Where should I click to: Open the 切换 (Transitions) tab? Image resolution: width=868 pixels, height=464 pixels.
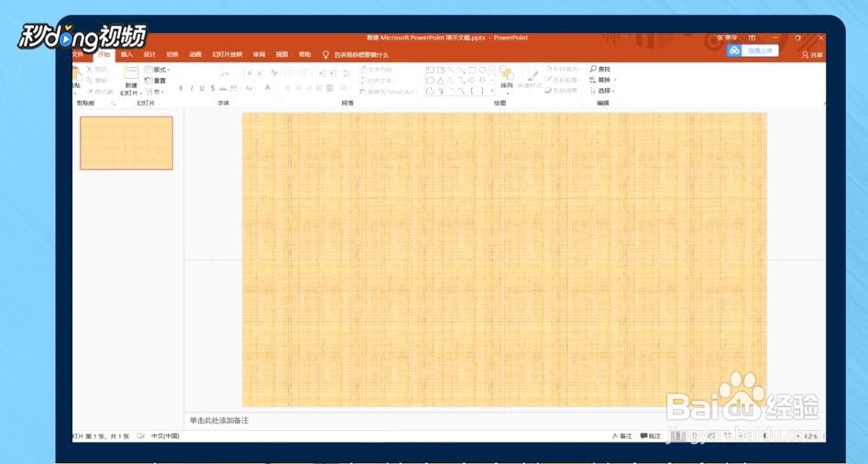tap(172, 54)
